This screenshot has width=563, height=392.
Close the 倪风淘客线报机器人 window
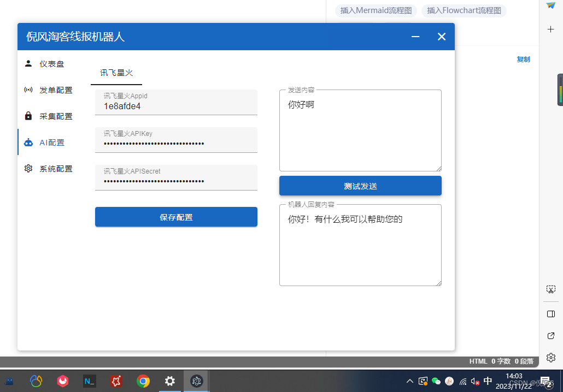(442, 37)
